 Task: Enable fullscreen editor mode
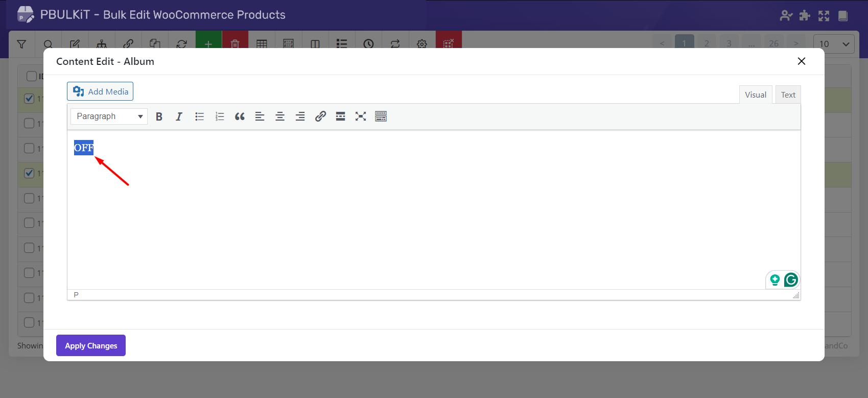pyautogui.click(x=361, y=116)
